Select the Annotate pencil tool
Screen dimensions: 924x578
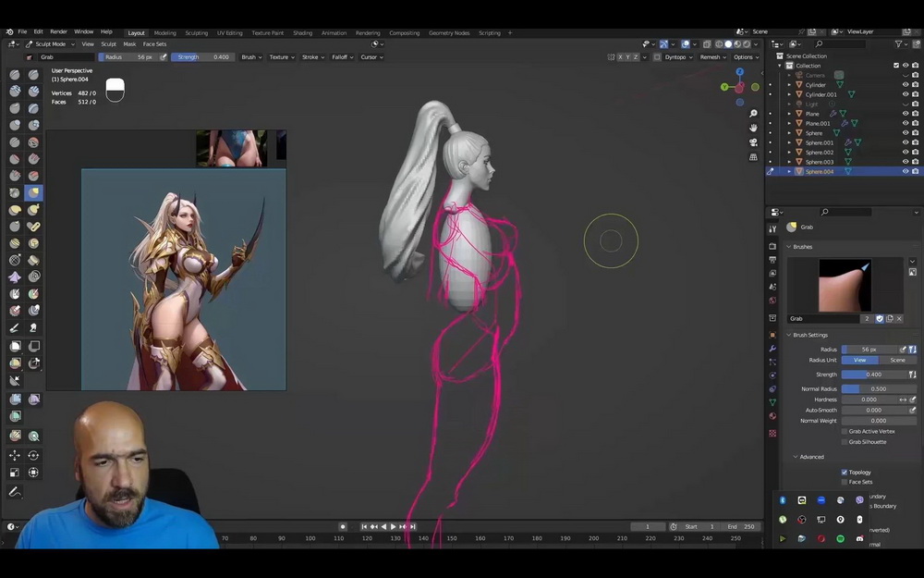click(15, 492)
